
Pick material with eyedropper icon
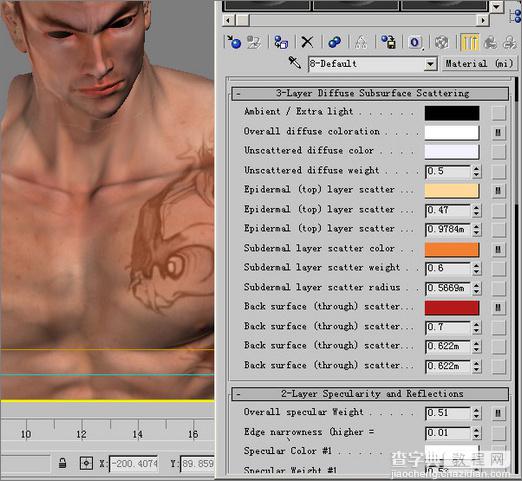(x=294, y=63)
